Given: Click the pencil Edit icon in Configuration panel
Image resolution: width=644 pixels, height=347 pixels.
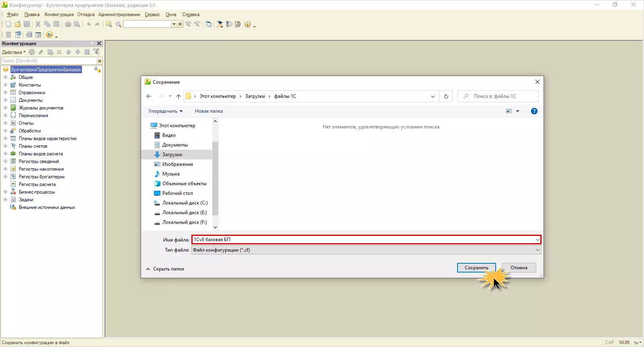Looking at the screenshot, I should click(41, 52).
